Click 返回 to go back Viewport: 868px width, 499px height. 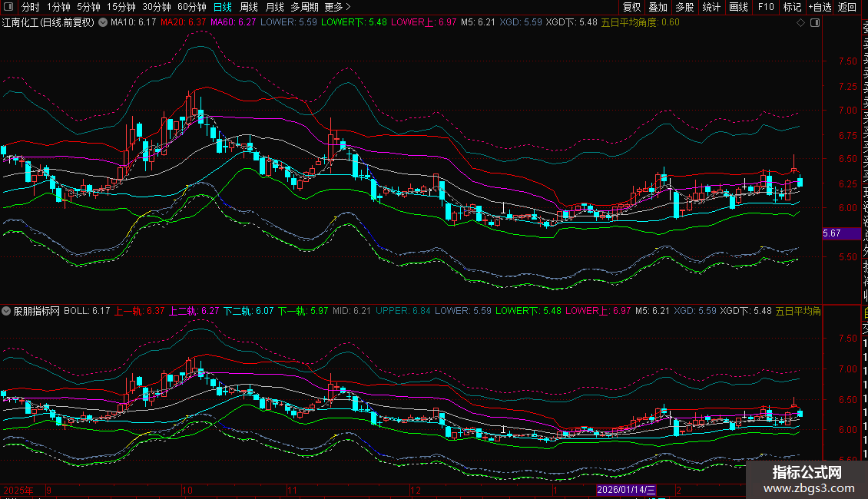coord(847,7)
